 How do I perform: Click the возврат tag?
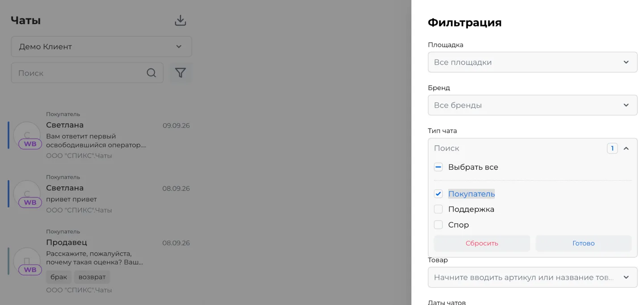pos(92,277)
